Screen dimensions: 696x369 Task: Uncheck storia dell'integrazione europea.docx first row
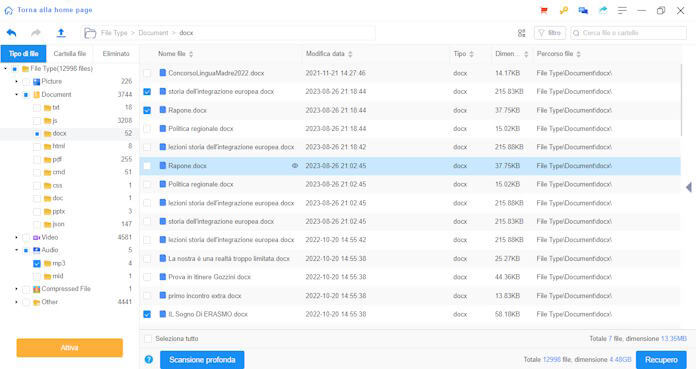[147, 92]
